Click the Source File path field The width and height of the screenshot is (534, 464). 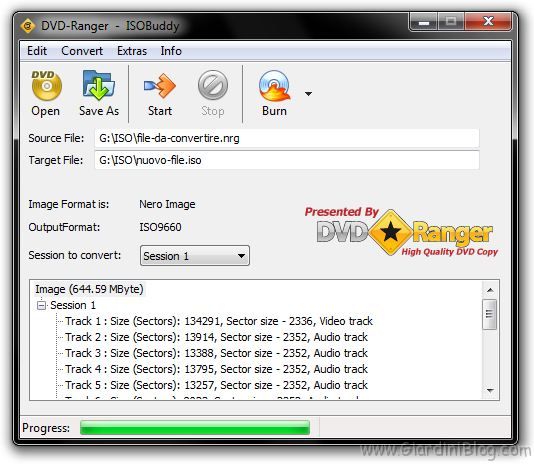click(286, 138)
